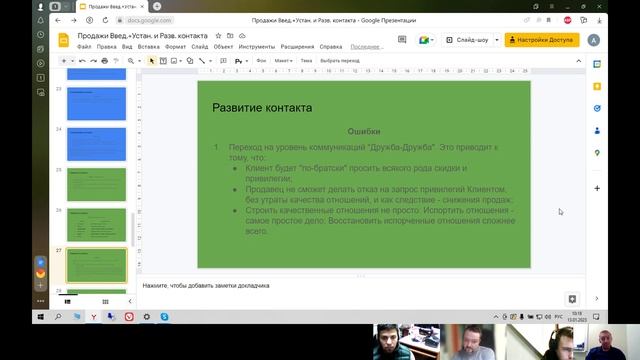Switch to the filmstrip view icon

pos(68,302)
